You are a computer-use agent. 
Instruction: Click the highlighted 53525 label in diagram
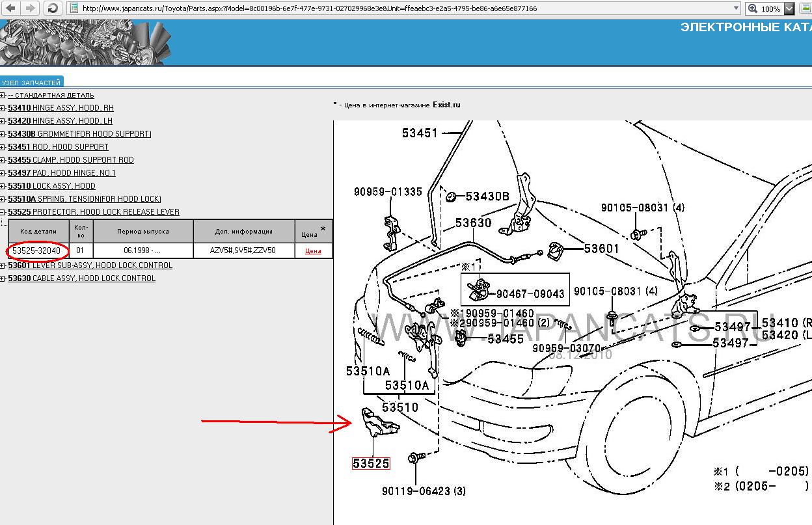tap(371, 463)
